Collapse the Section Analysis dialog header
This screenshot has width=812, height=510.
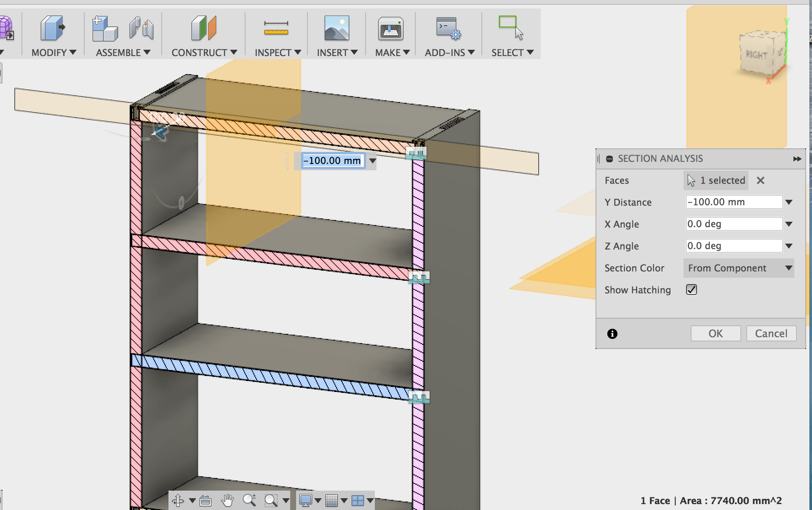tap(609, 159)
